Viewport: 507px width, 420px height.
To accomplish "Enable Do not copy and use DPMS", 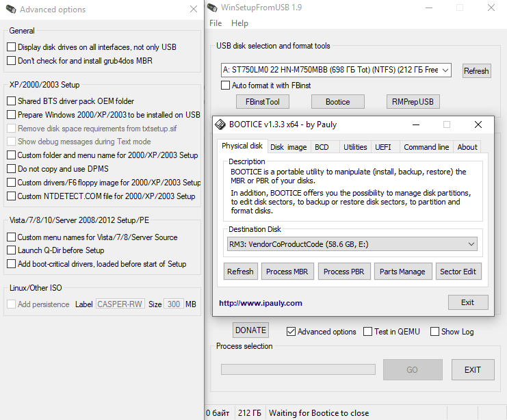I will point(12,168).
